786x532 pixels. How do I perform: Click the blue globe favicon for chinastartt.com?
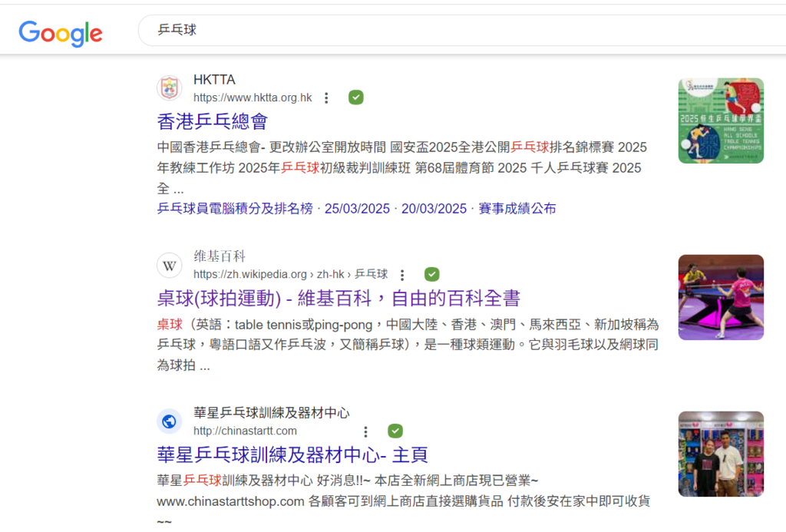coord(170,421)
